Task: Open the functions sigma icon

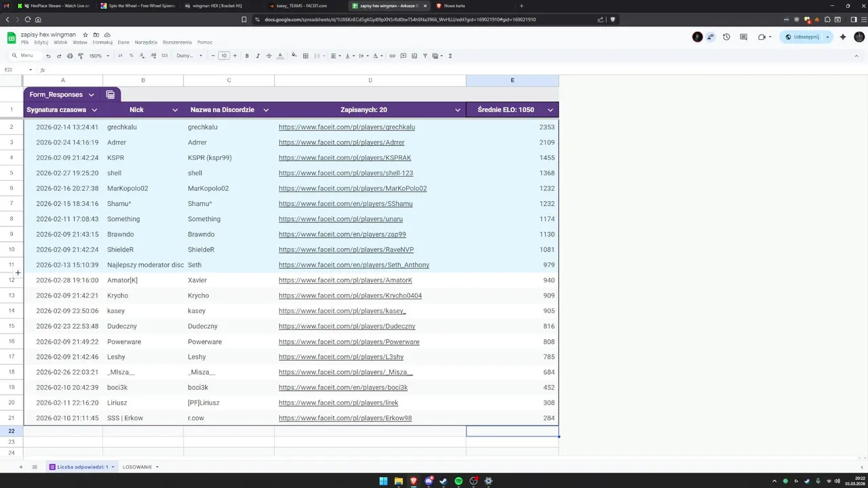Action: [x=450, y=56]
